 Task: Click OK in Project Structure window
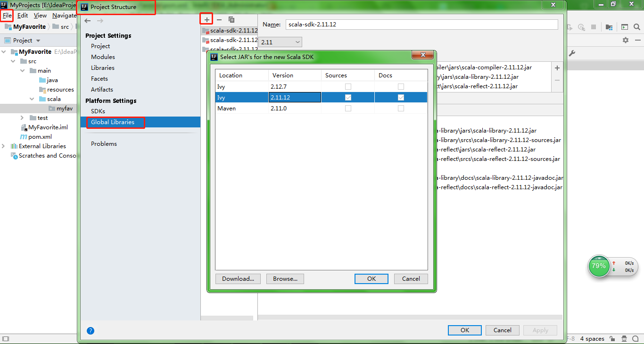point(465,330)
